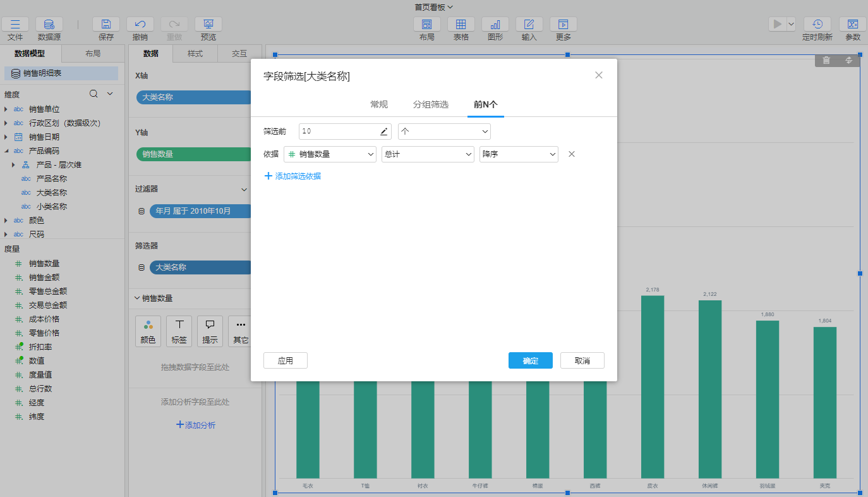Click the 定时刷新 scheduled refresh icon

(x=817, y=25)
